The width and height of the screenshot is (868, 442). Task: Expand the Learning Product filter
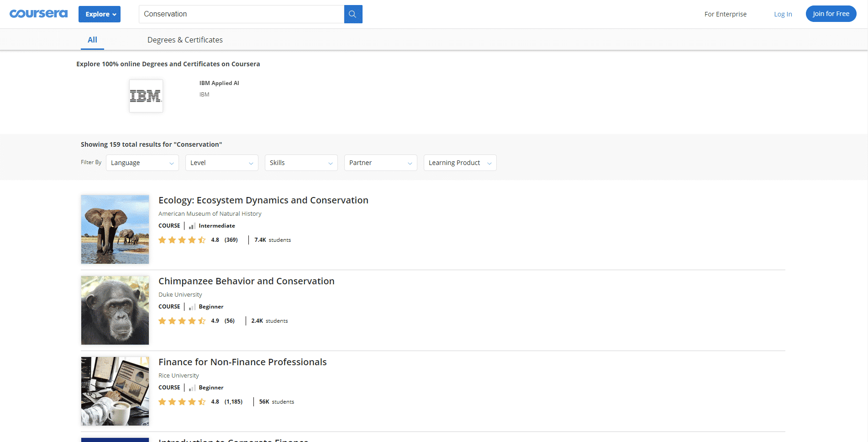[460, 163]
